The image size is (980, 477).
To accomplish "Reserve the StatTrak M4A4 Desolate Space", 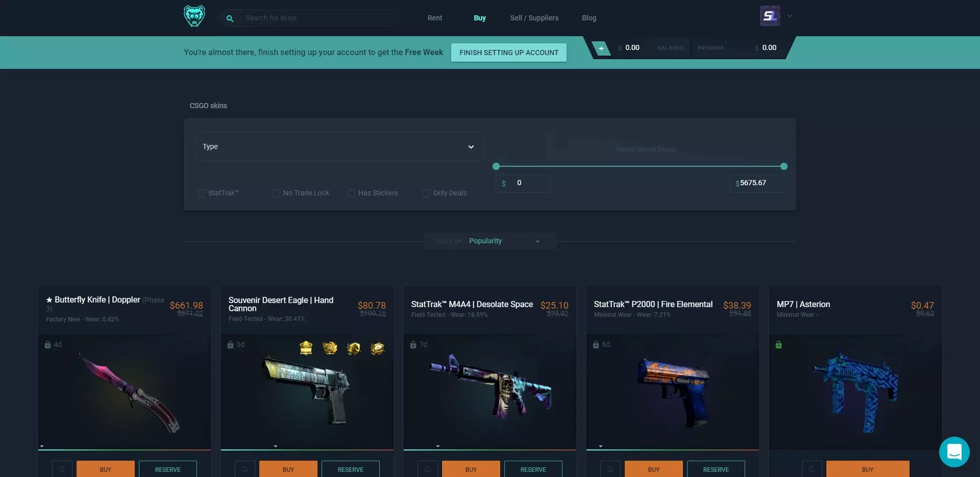I will tap(533, 469).
